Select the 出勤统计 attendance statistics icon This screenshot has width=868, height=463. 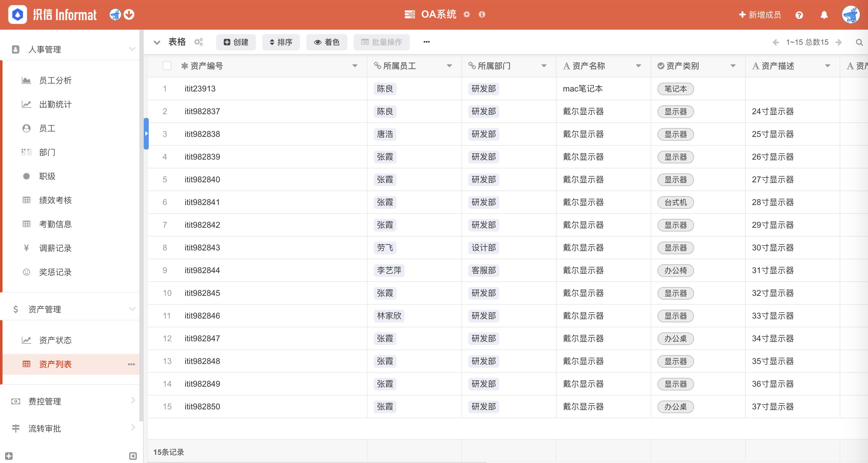click(26, 104)
